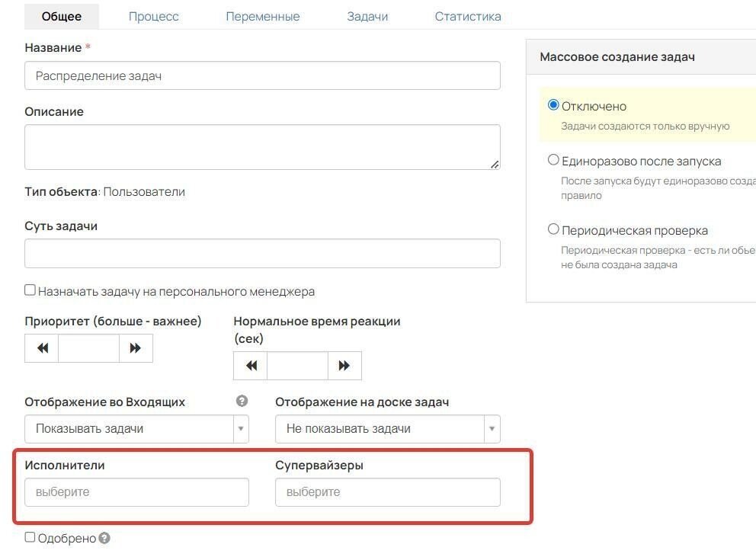Click the priority value field
This screenshot has height=557, width=756.
pos(88,348)
